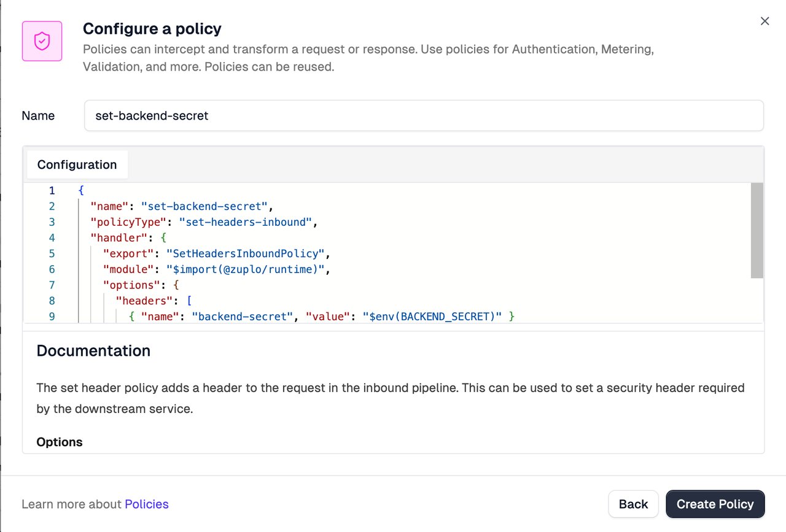The image size is (786, 532).
Task: Click line number 5 in gutter
Action: coord(52,253)
